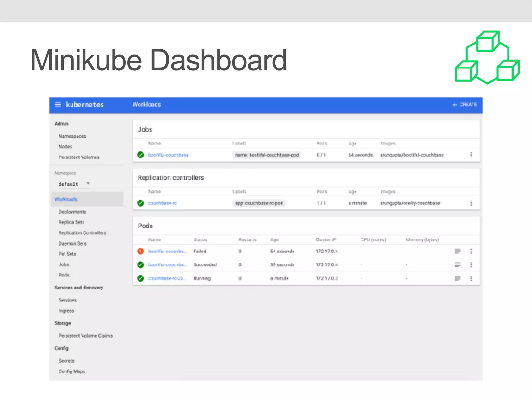Viewport: 532px width, 399px height.
Task: Open Daemon Sets in the sidebar
Action: pos(72,243)
